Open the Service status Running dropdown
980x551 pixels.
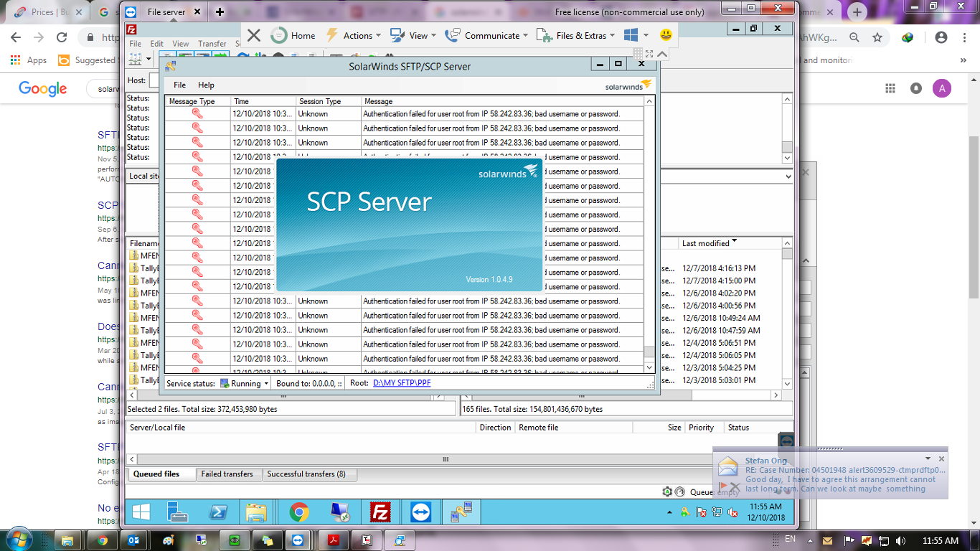245,384
